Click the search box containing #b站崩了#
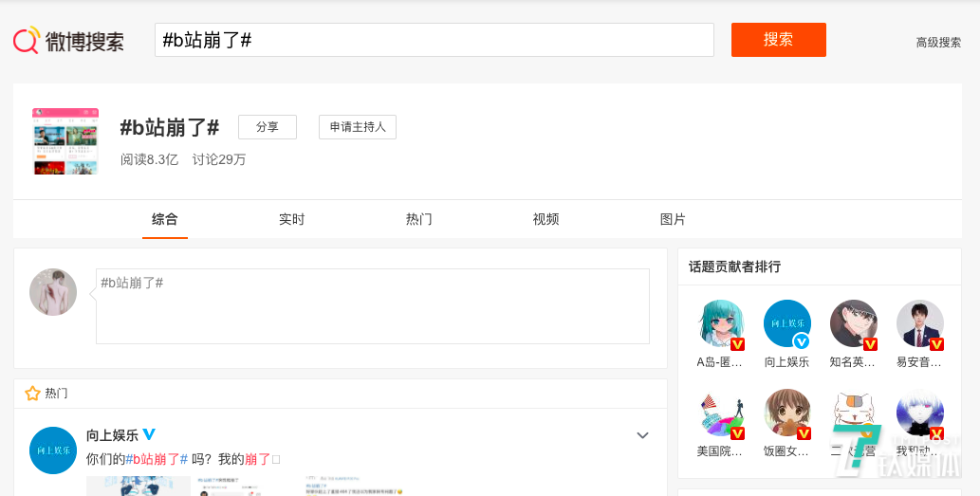The image size is (980, 496). (x=435, y=40)
